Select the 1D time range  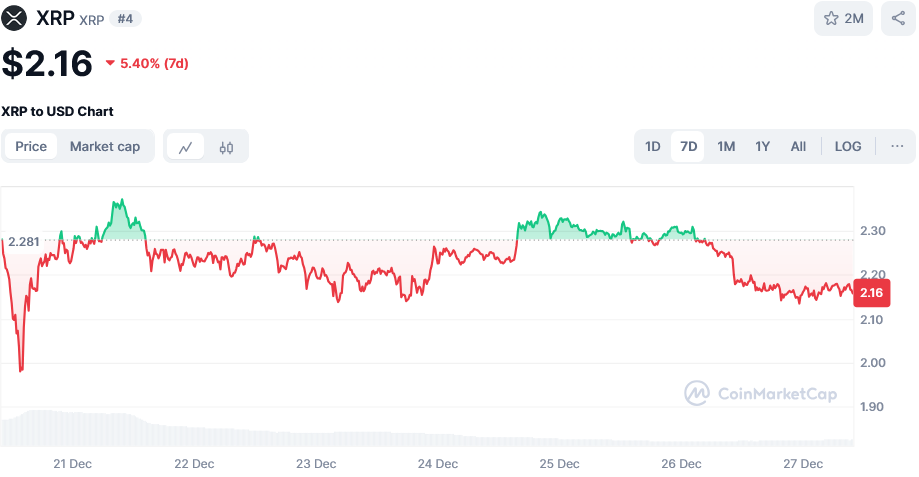[x=652, y=146]
